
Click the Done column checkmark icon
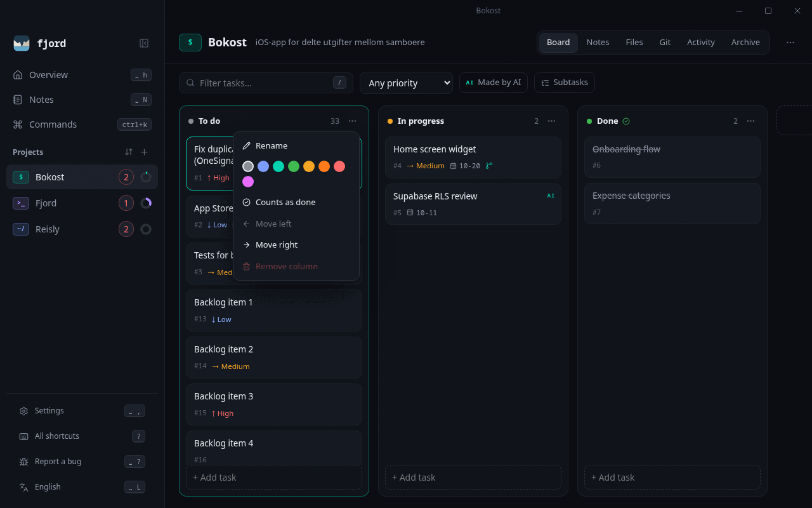click(x=626, y=121)
